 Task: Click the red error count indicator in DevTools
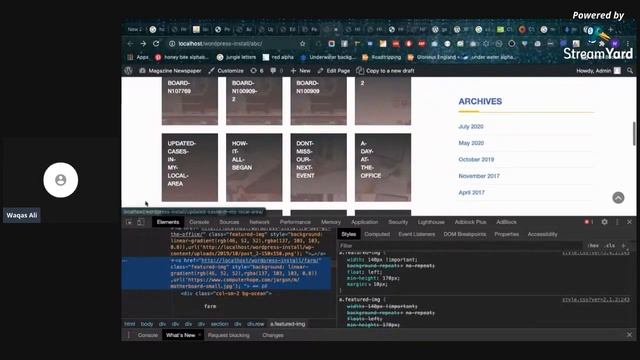[x=589, y=222]
